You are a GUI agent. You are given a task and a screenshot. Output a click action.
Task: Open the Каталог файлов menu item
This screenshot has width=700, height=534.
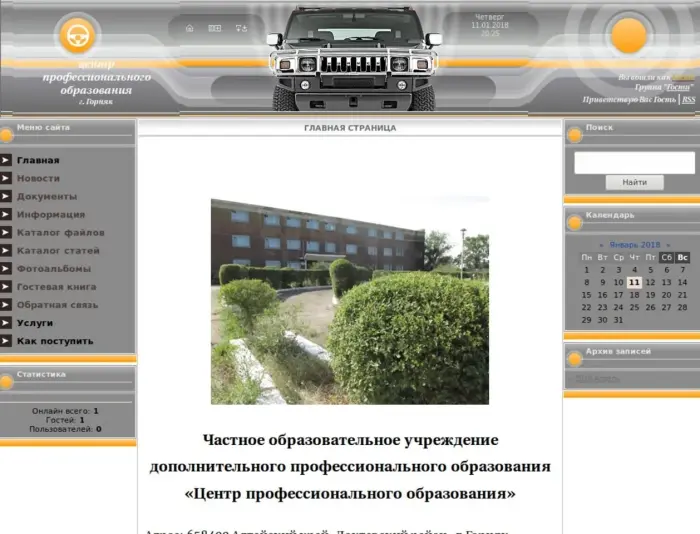[61, 233]
